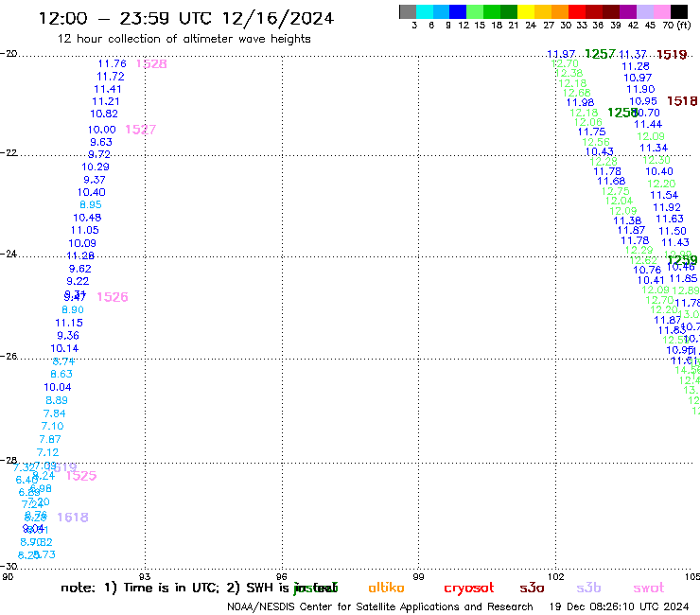Click the wave height value 10.97
Screen dimensions: 700x615
coord(638,78)
